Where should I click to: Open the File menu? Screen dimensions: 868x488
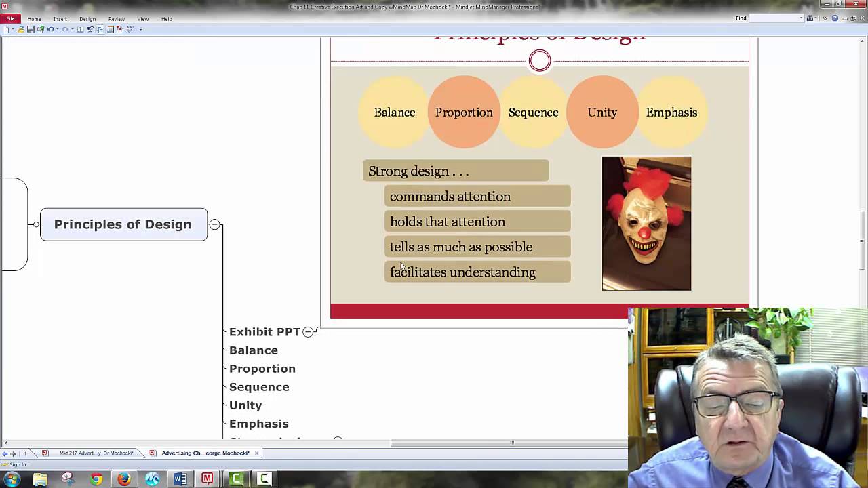[x=10, y=19]
